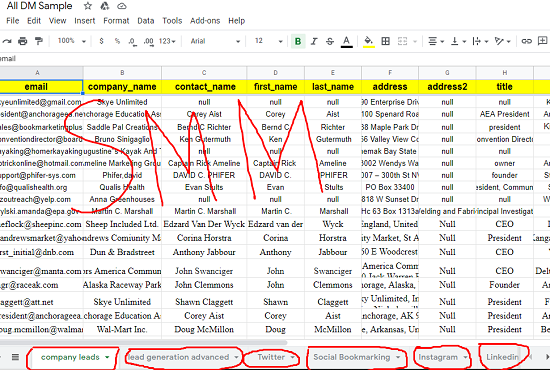Image resolution: width=550 pixels, height=370 pixels.
Task: Switch to the Twitter sheet tab
Action: point(271,357)
